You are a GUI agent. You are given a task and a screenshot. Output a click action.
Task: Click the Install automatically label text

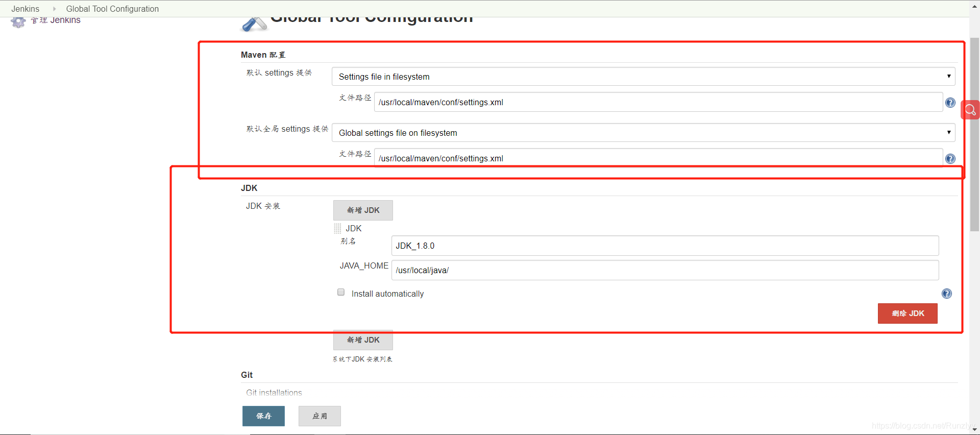pos(387,294)
